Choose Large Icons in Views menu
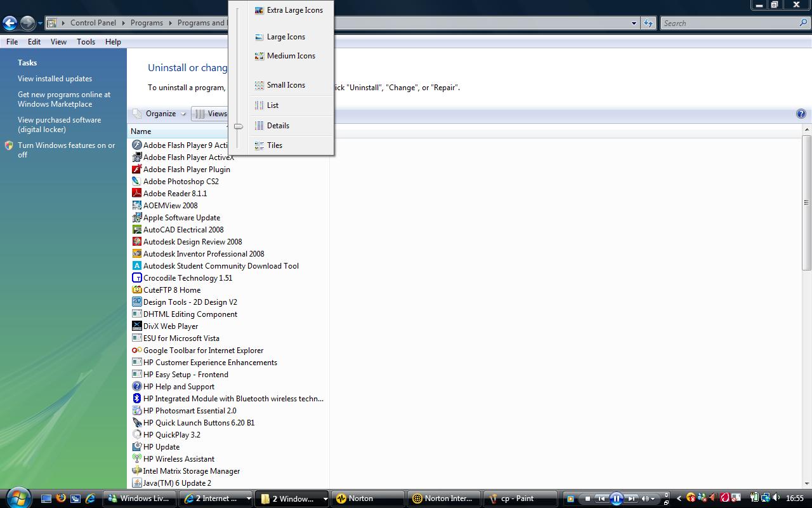 coord(280,37)
